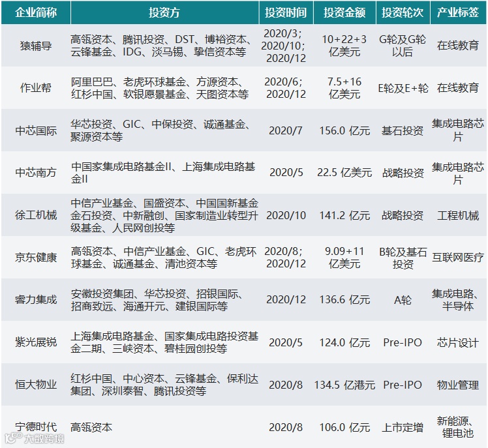The width and height of the screenshot is (488, 448).
Task: Click 恒大物业 investors list starting 红杉中国
Action: pos(164,385)
